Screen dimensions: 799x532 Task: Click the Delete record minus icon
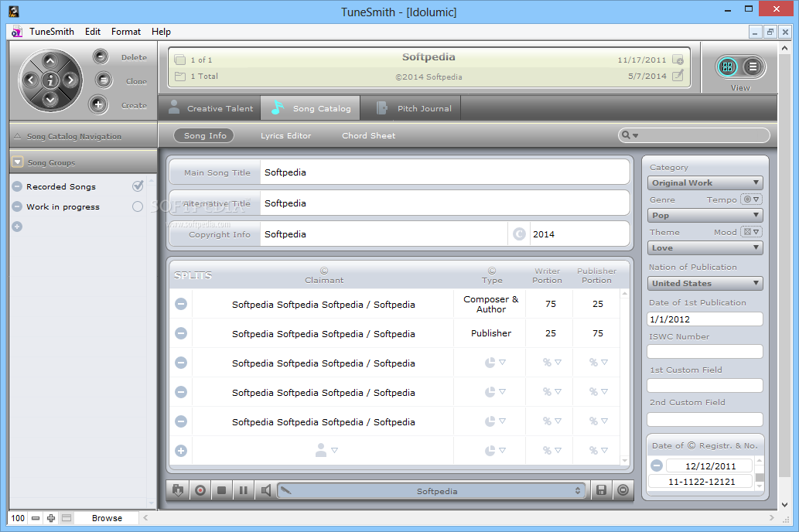[x=101, y=56]
